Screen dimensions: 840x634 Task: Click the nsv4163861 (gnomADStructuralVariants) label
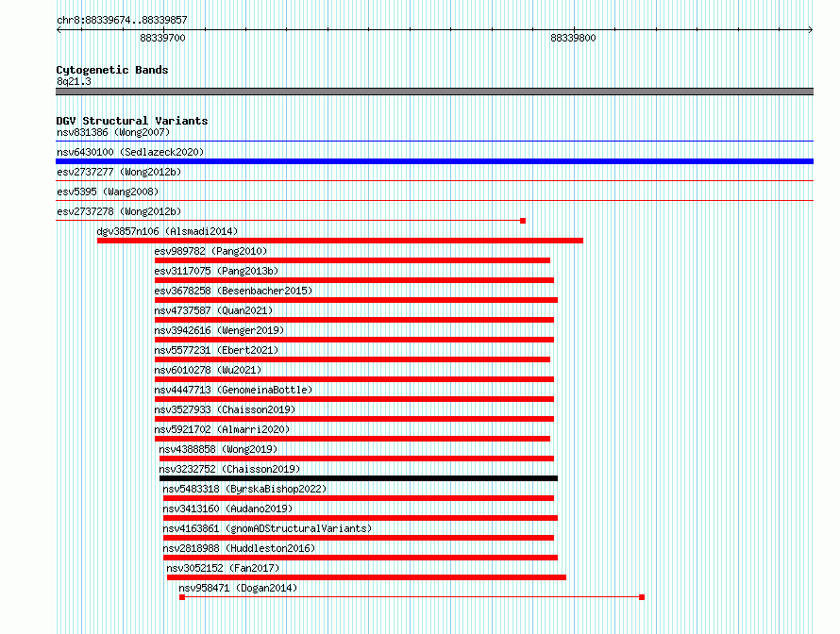click(267, 528)
